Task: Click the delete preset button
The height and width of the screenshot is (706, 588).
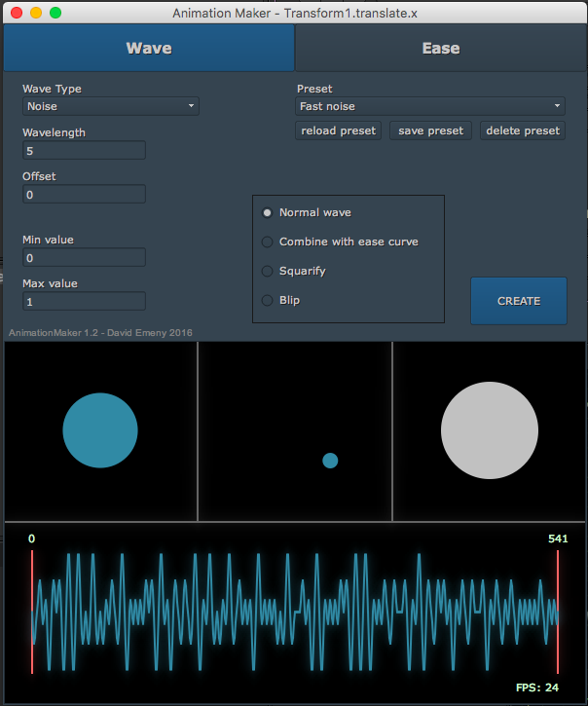Action: click(x=523, y=130)
